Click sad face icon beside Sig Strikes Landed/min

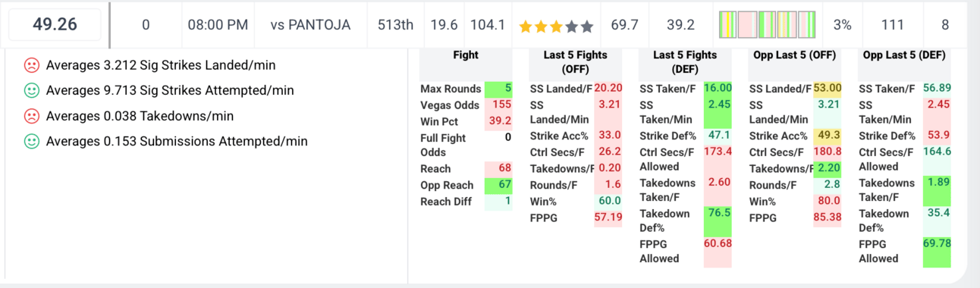32,65
